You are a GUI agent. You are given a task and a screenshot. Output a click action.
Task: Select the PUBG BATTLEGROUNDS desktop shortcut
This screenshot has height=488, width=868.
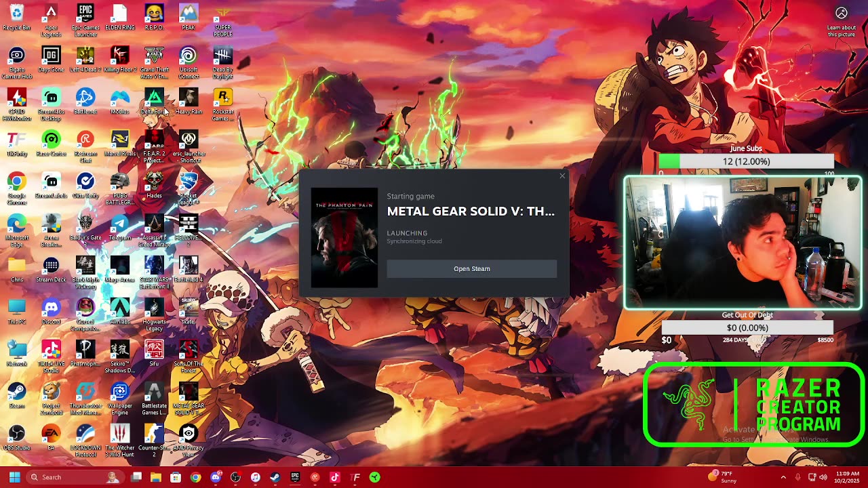coord(119,189)
